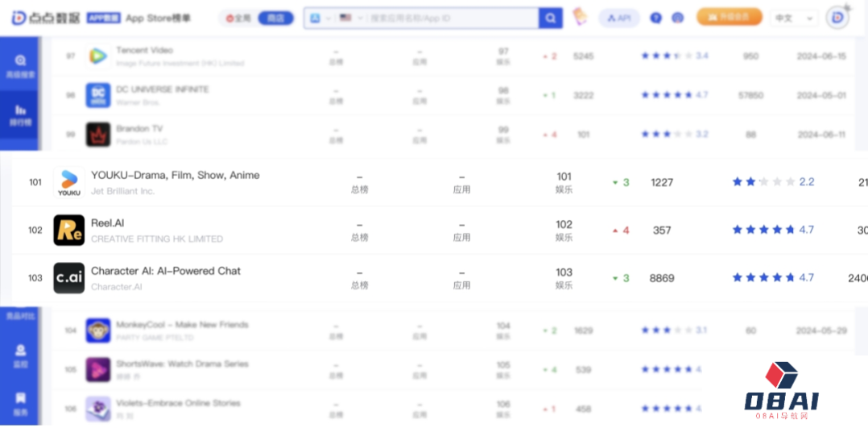The width and height of the screenshot is (868, 428).
Task: Open ShortsWave: Watch Drama Series title
Action: pyautogui.click(x=182, y=364)
